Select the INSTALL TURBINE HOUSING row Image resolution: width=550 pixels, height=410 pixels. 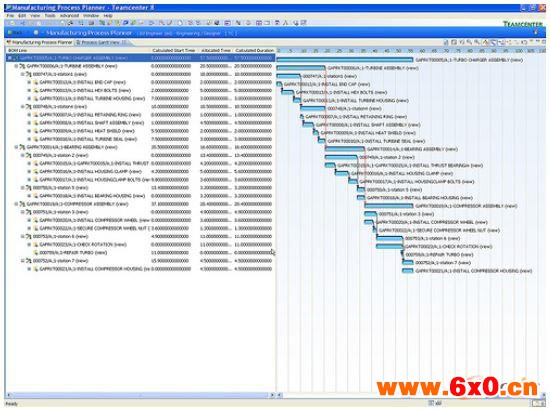click(x=140, y=99)
